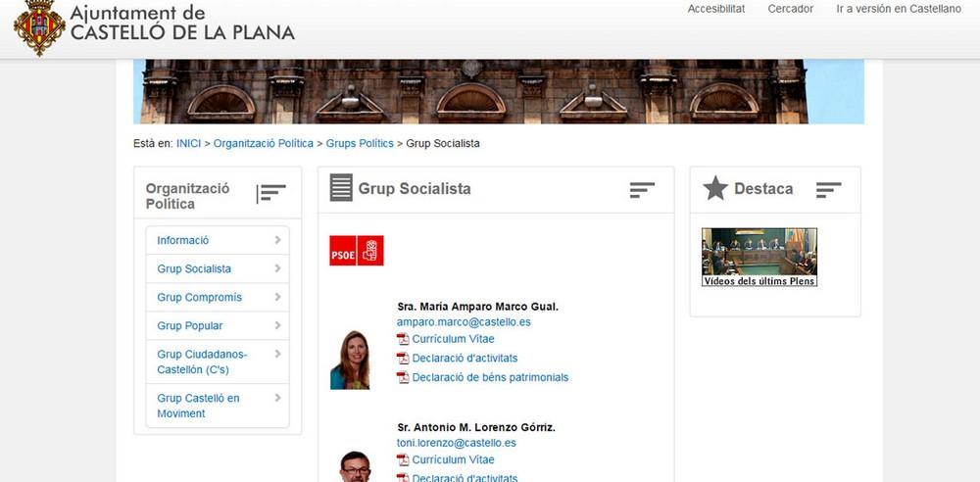
Task: Click PDF icon beside Antonio Lorenzo's Currículum Vitae
Action: tap(403, 459)
